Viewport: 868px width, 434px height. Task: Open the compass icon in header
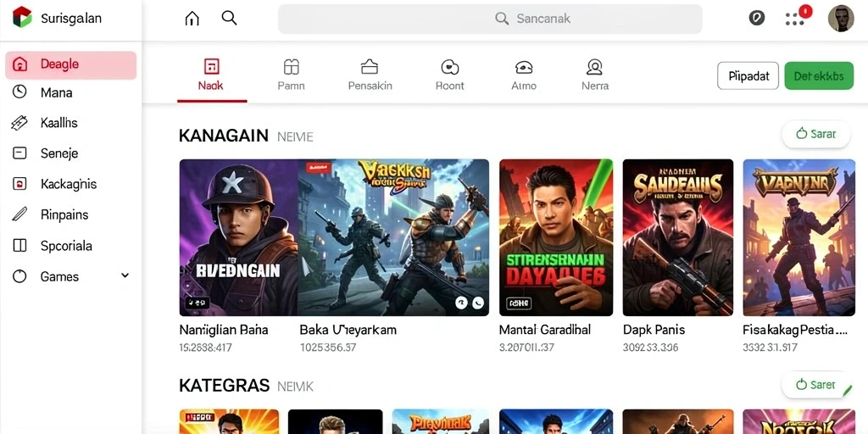[x=756, y=19]
